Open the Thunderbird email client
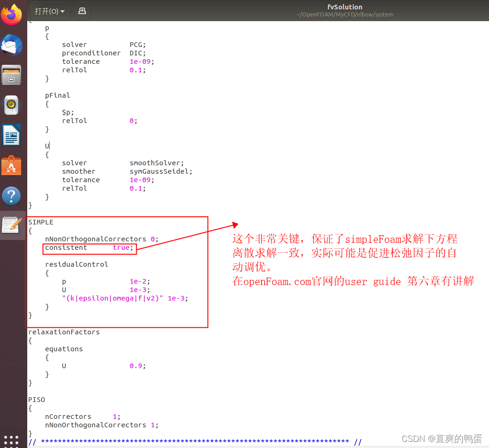The width and height of the screenshot is (489, 448). point(12,45)
